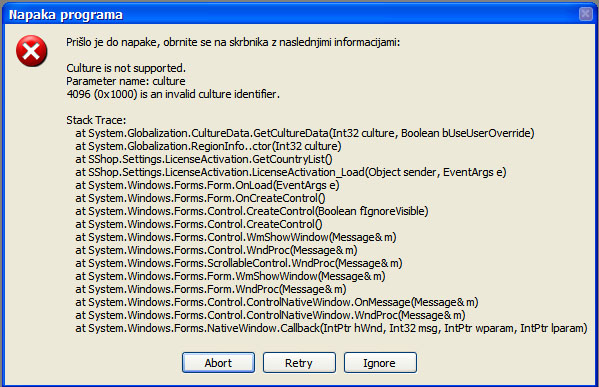
Task: Click the LicenseActivation_Load stack line
Action: pyautogui.click(x=291, y=172)
